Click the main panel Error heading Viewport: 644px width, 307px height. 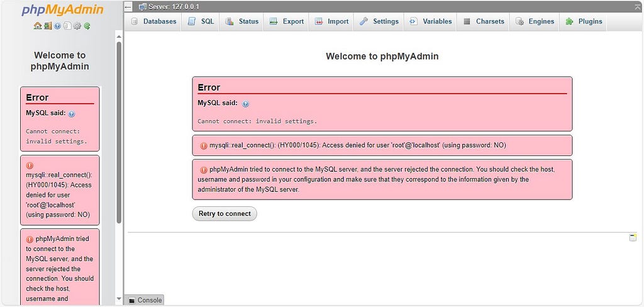[209, 87]
